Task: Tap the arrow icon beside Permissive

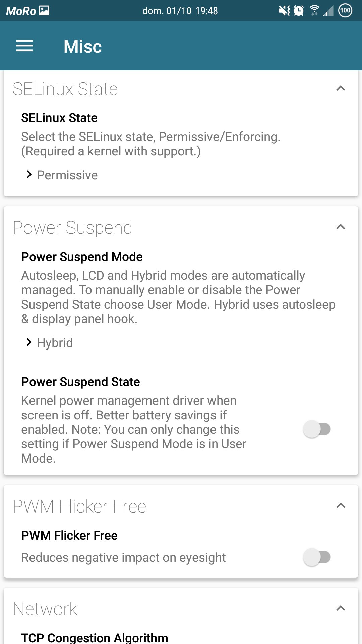Action: tap(29, 175)
